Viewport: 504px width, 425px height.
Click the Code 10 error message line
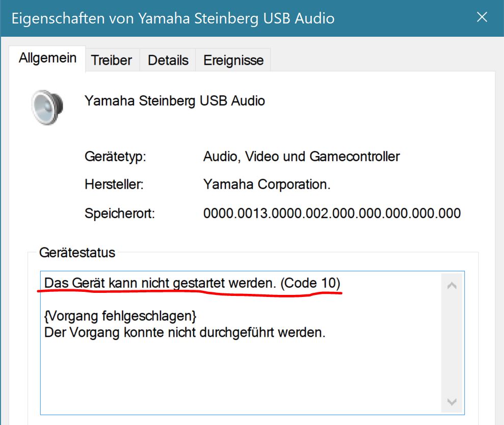coord(192,283)
